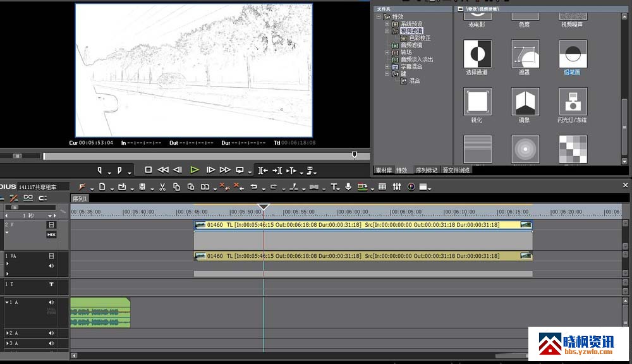The image size is (632, 364).
Task: Click the vectorscope round icon
Action: pyautogui.click(x=411, y=186)
